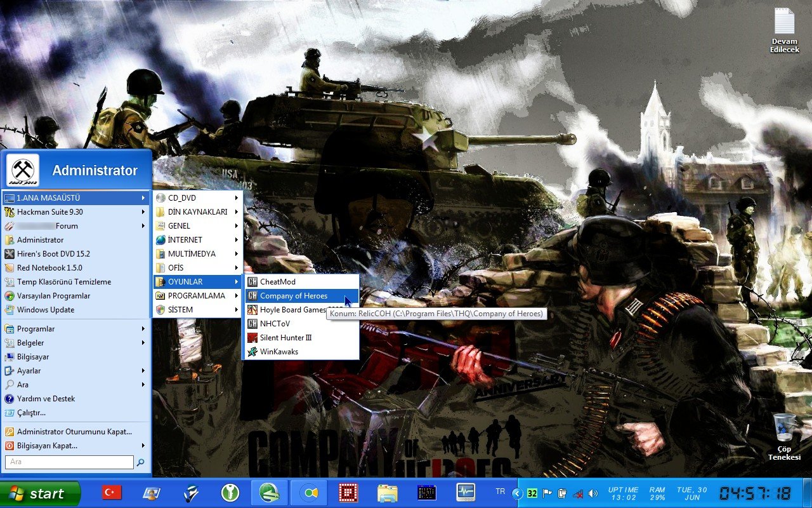Open the Devam Edilecek desktop file
The width and height of the screenshot is (812, 508).
point(784,30)
